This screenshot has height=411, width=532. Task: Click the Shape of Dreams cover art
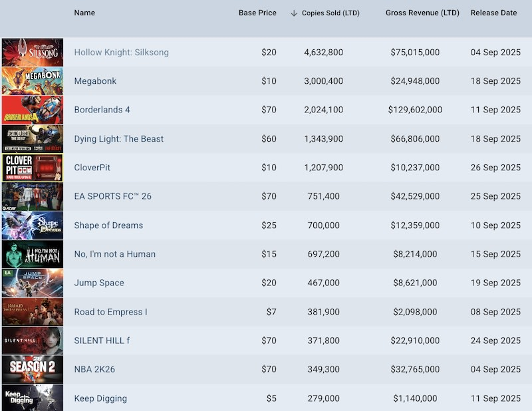pos(33,225)
